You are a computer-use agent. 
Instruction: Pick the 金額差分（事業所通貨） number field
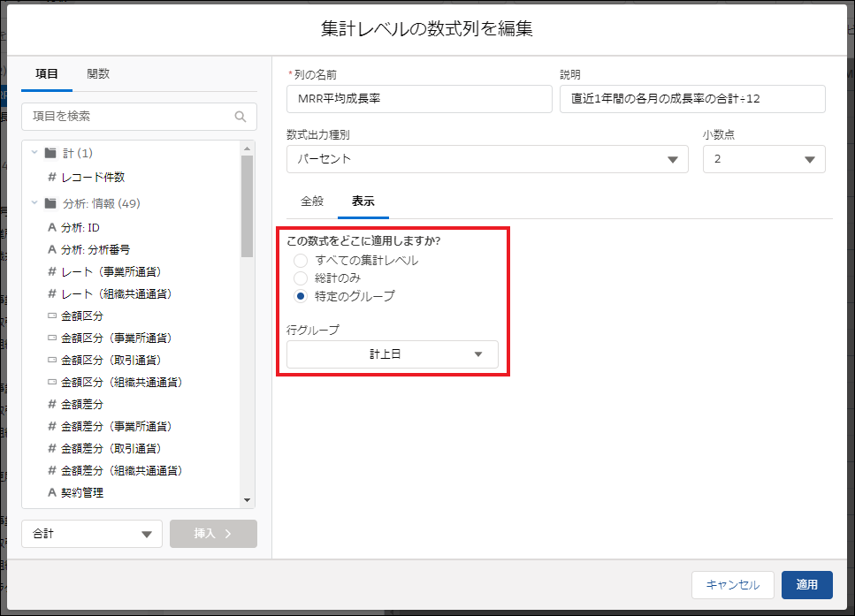click(115, 427)
